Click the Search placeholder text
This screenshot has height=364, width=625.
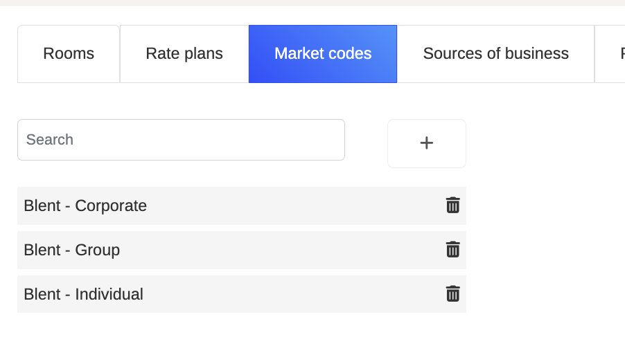click(x=50, y=140)
